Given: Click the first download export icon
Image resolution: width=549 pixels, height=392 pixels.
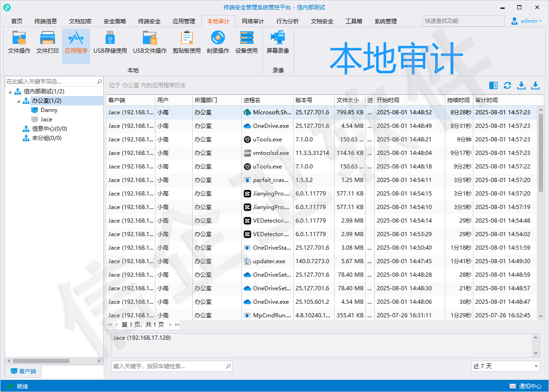Looking at the screenshot, I should (521, 85).
